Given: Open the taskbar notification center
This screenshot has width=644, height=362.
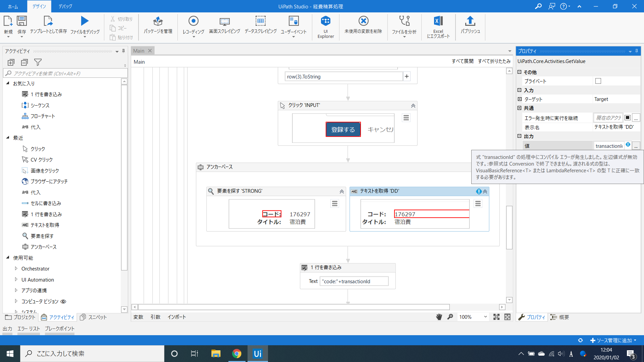Looking at the screenshot, I should [631, 354].
